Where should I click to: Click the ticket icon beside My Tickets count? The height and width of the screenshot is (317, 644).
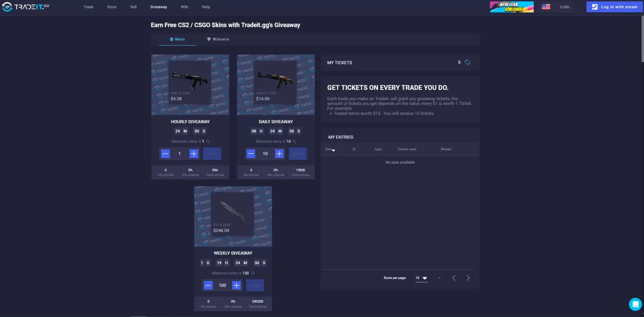467,62
